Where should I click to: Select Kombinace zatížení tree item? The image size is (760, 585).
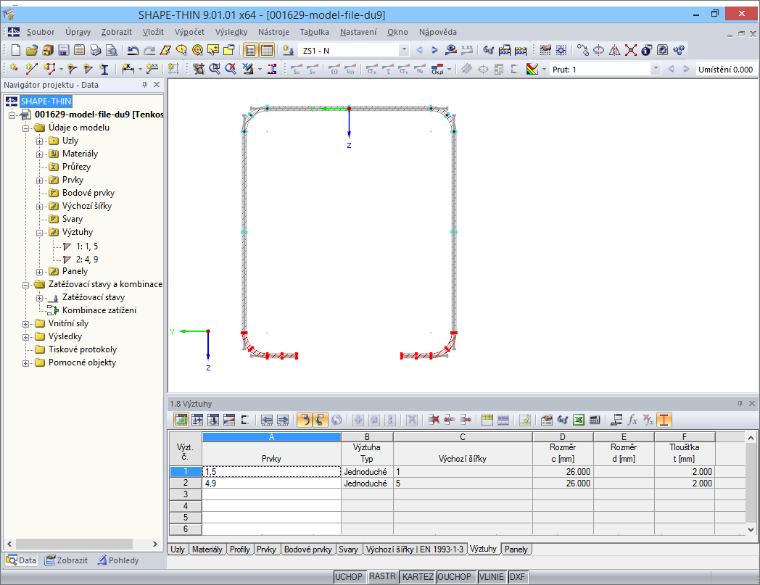pos(99,310)
